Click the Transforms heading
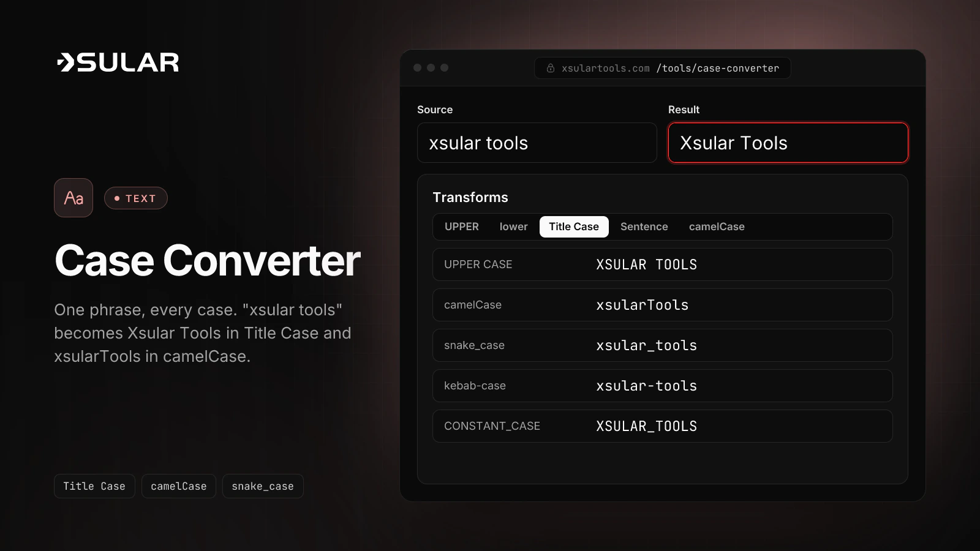This screenshot has width=980, height=551. pos(470,197)
